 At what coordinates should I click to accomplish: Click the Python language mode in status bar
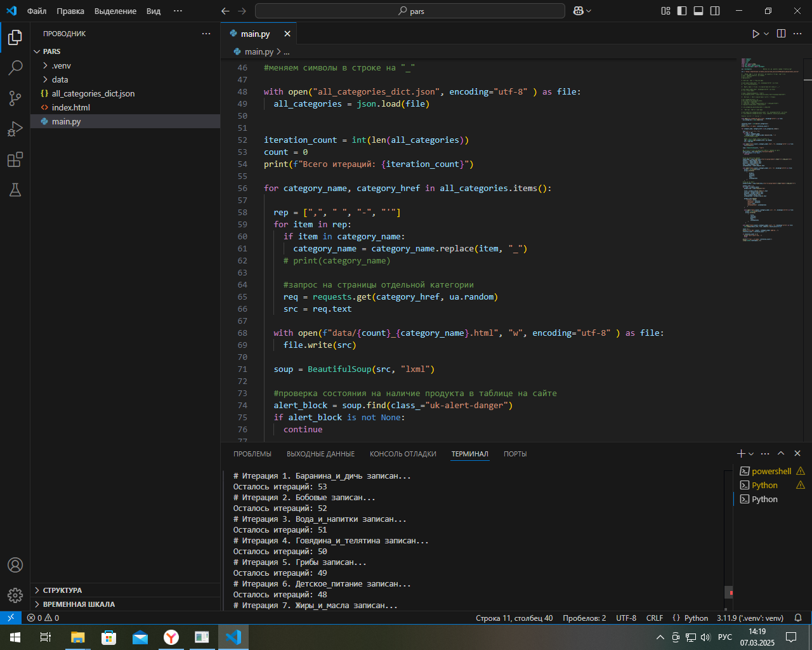click(x=696, y=618)
